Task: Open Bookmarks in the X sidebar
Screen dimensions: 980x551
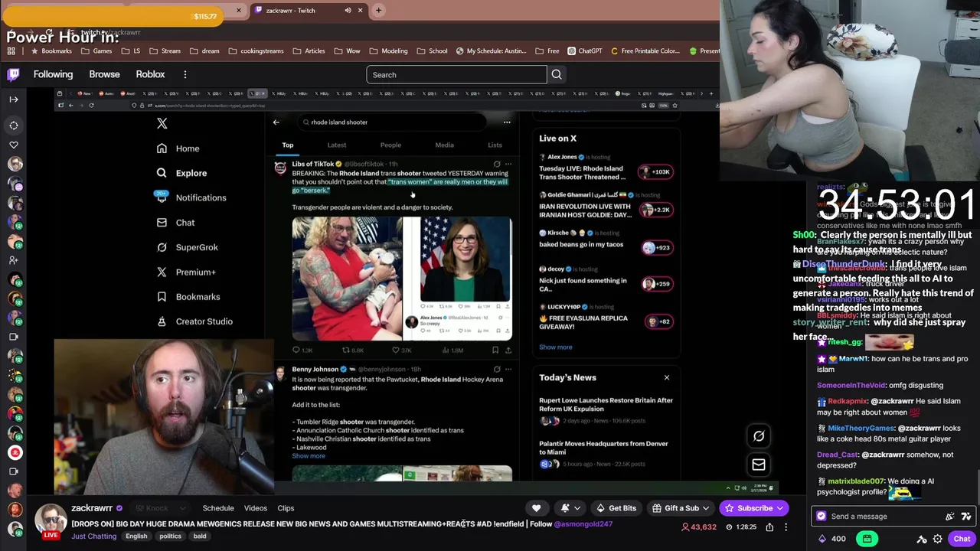Action: (x=188, y=297)
